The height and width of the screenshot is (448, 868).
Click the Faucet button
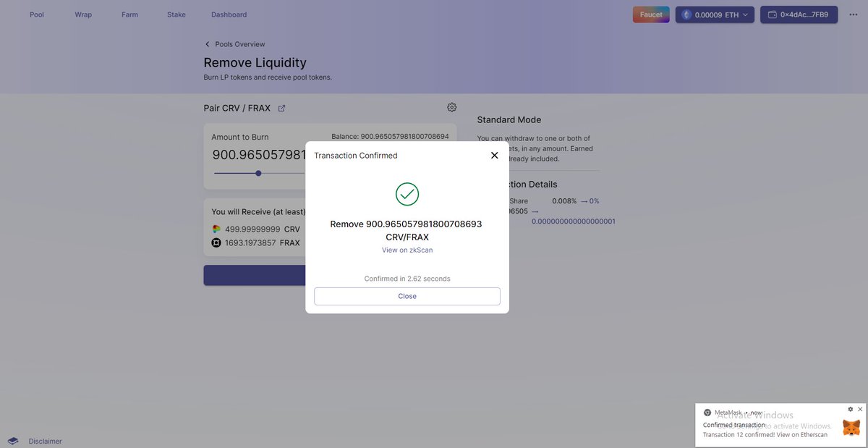pyautogui.click(x=651, y=14)
